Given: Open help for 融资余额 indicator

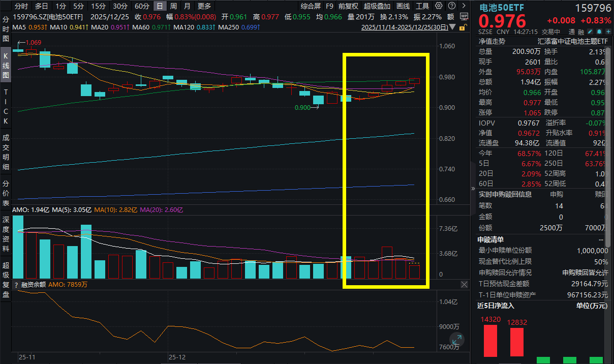Looking at the screenshot, I should coord(16,285).
